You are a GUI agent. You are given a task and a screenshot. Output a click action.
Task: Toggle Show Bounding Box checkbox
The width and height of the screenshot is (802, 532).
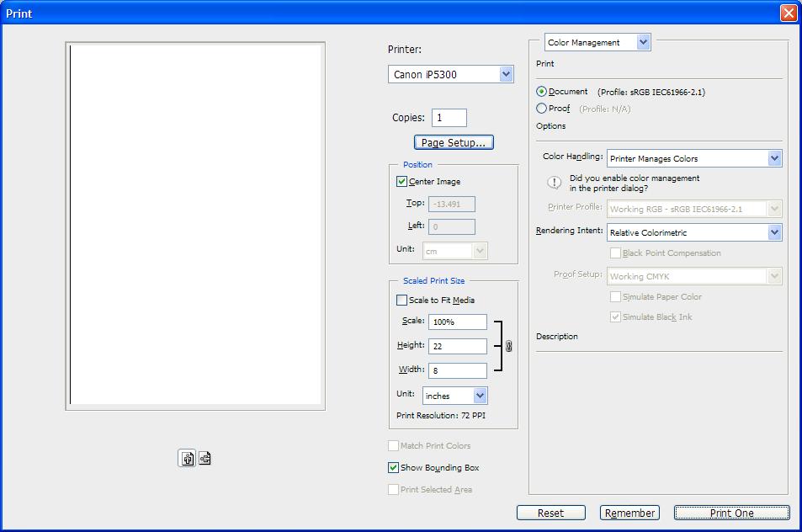[393, 467]
